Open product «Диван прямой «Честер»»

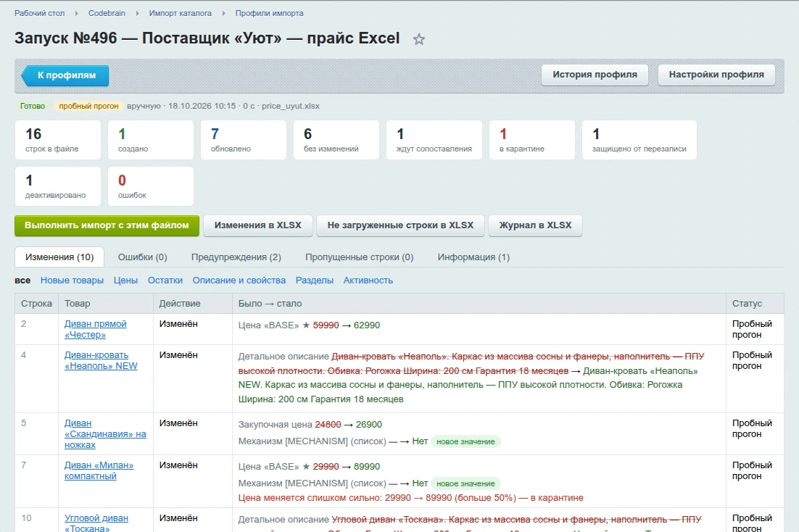point(95,330)
